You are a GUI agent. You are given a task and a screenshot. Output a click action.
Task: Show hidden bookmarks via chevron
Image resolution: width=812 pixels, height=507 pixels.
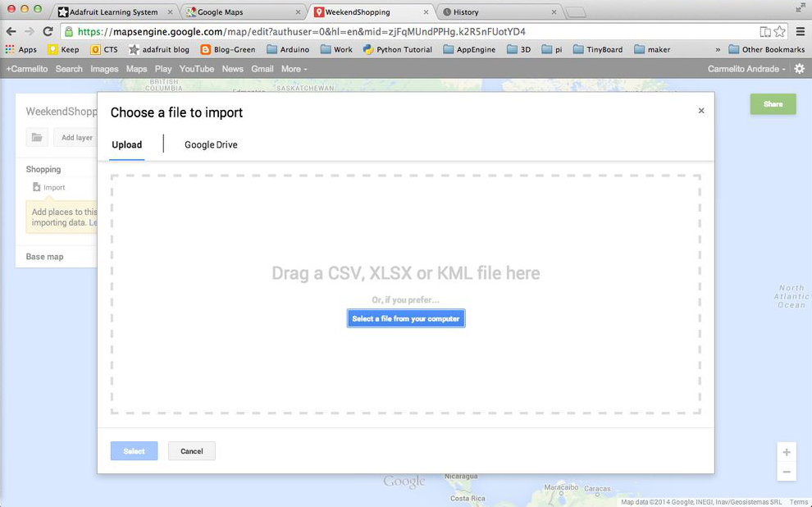point(718,50)
